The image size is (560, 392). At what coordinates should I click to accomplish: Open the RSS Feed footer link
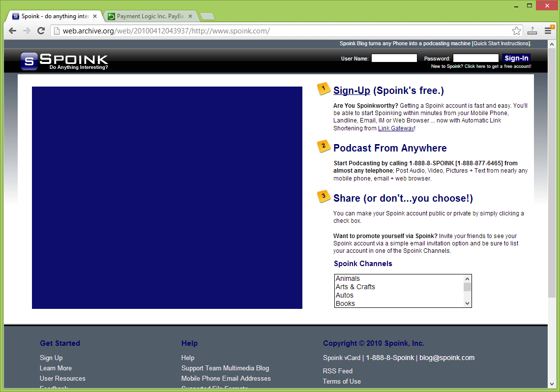(337, 371)
